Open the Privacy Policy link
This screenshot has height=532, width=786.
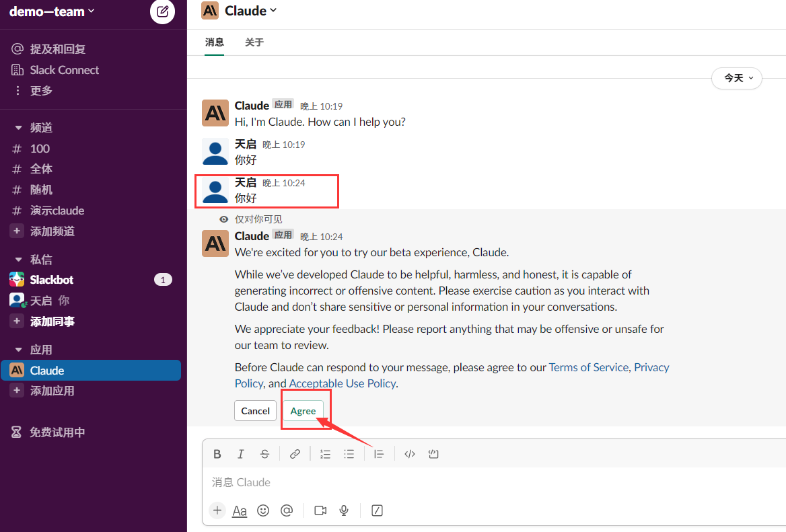click(x=651, y=367)
